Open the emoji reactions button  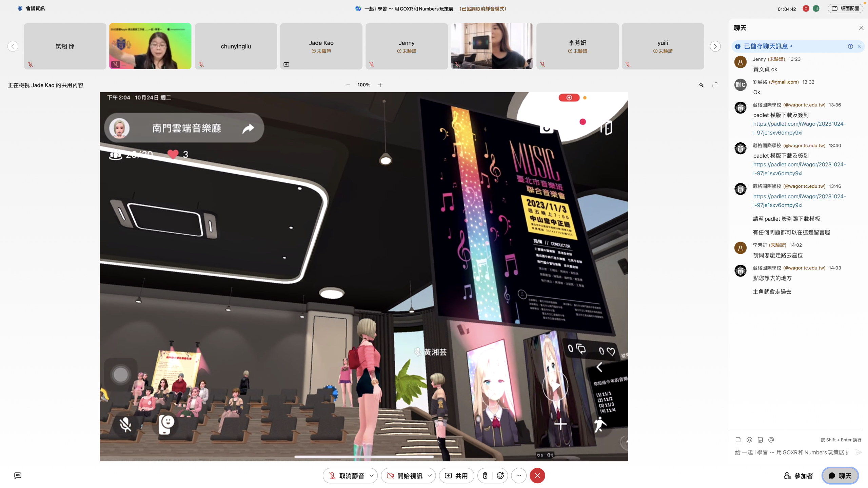pyautogui.click(x=500, y=476)
